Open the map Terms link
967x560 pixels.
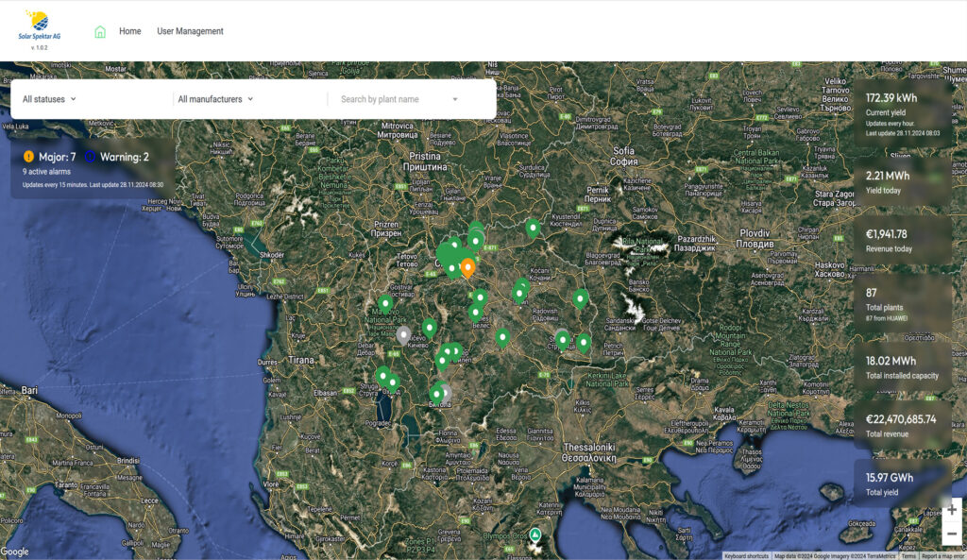click(x=908, y=556)
